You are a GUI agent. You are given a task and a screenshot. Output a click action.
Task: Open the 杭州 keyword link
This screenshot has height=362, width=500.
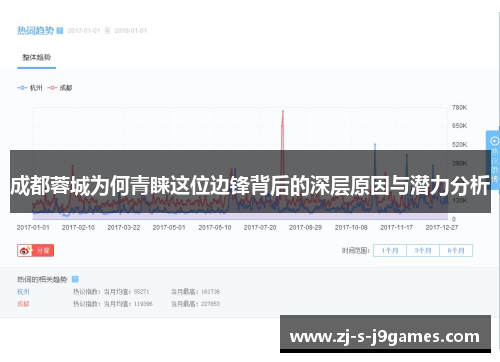(x=23, y=292)
